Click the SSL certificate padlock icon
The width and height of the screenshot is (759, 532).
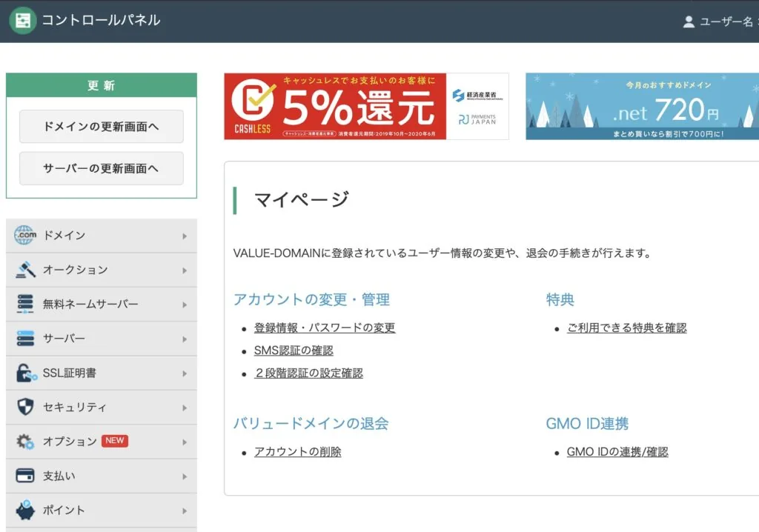(x=26, y=373)
